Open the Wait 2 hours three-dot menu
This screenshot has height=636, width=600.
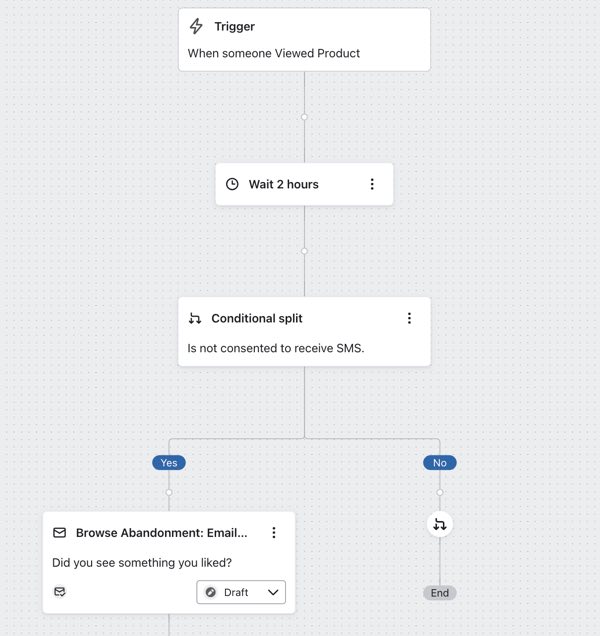(x=372, y=184)
